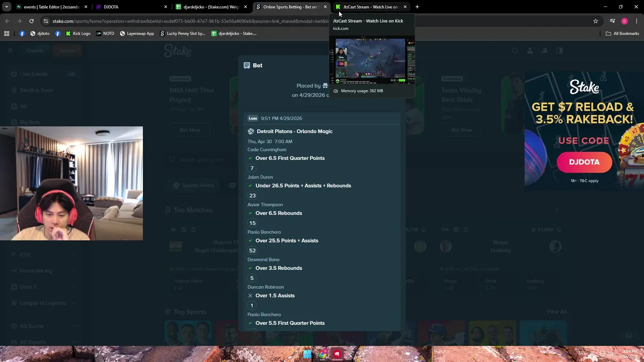The height and width of the screenshot is (362, 644).
Task: Select Over 25.5 Points + Assists leg
Action: 287,240
